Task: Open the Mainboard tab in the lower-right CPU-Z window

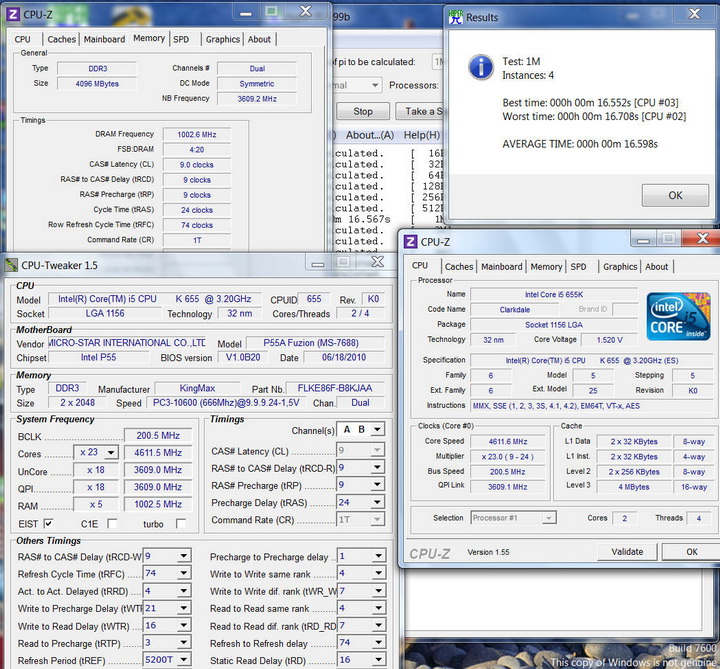Action: pyautogui.click(x=501, y=267)
